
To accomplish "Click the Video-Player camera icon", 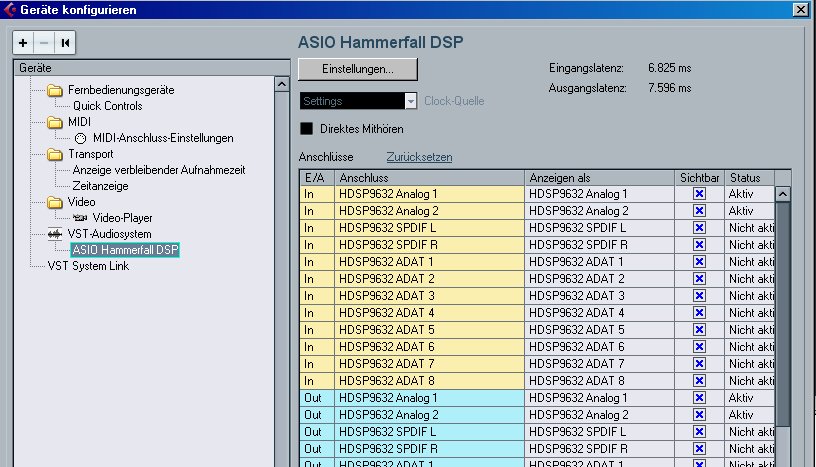I will pos(80,218).
